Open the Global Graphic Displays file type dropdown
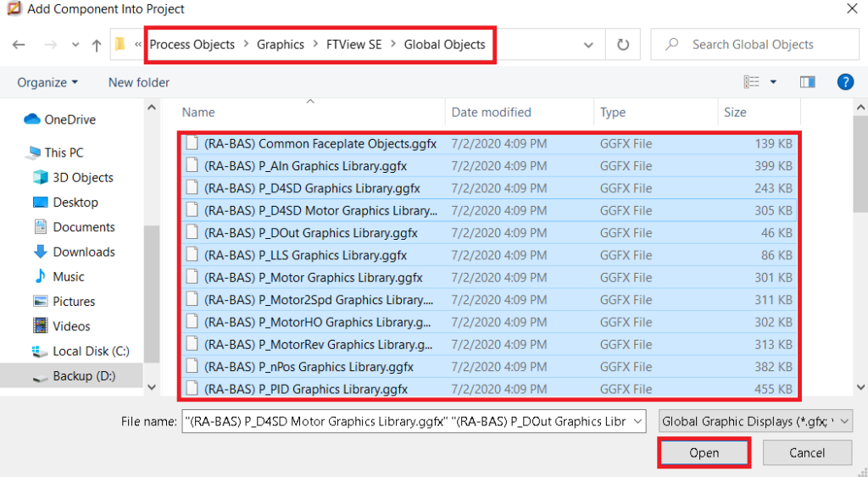 click(x=755, y=422)
